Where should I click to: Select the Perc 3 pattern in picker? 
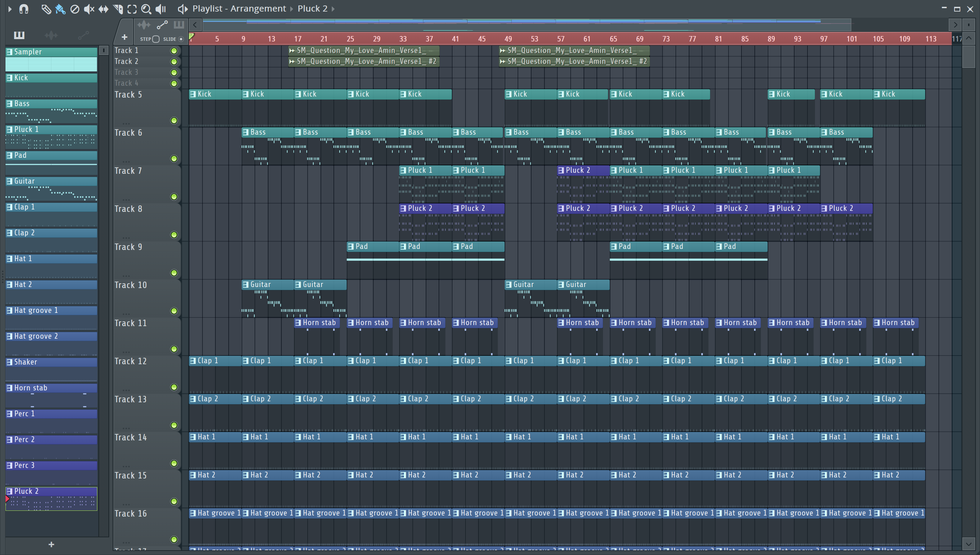pyautogui.click(x=51, y=473)
